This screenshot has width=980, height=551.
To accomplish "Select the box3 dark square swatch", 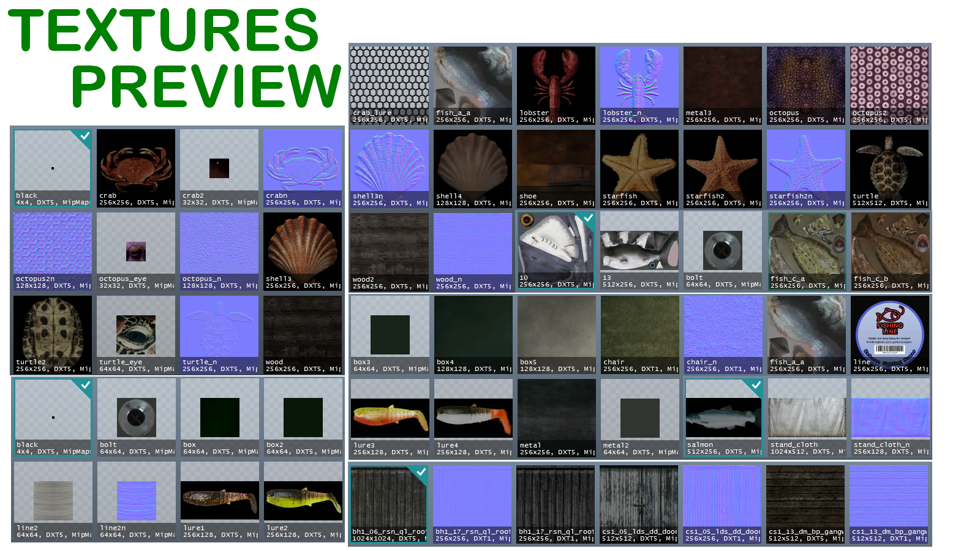I will (x=390, y=334).
